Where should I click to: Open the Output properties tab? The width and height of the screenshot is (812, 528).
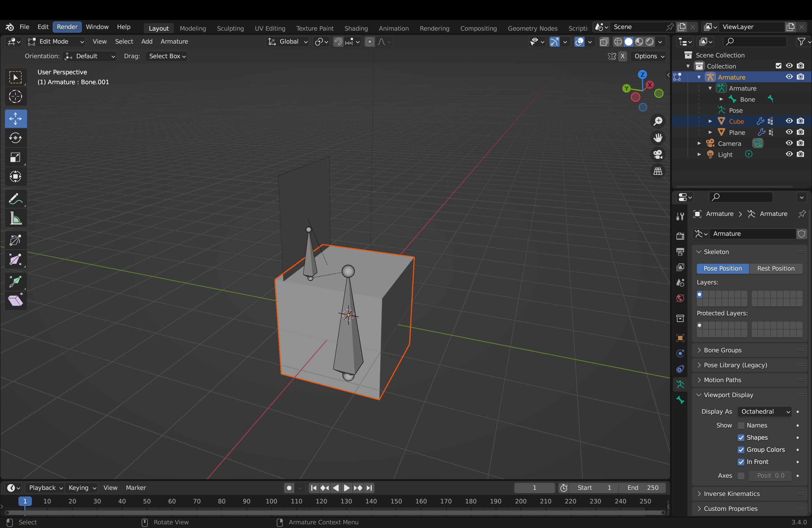tap(680, 252)
